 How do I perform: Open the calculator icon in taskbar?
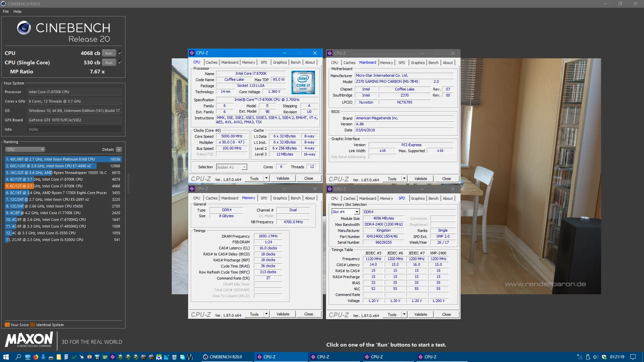[66, 357]
